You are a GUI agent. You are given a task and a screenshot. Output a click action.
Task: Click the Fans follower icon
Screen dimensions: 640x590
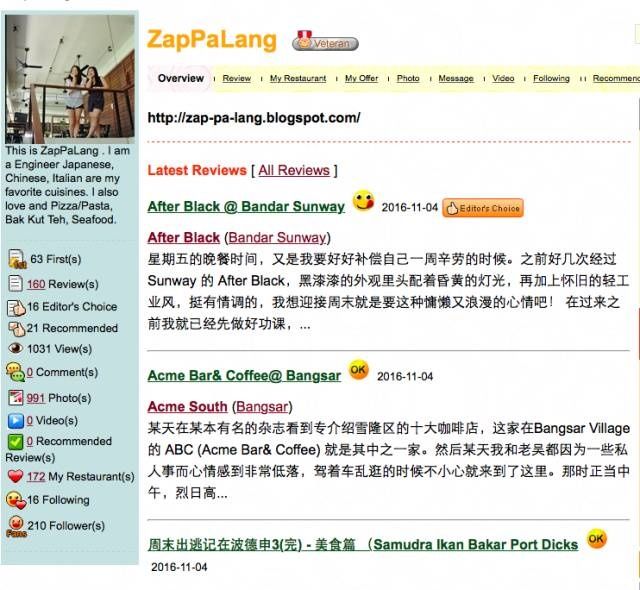(16, 526)
